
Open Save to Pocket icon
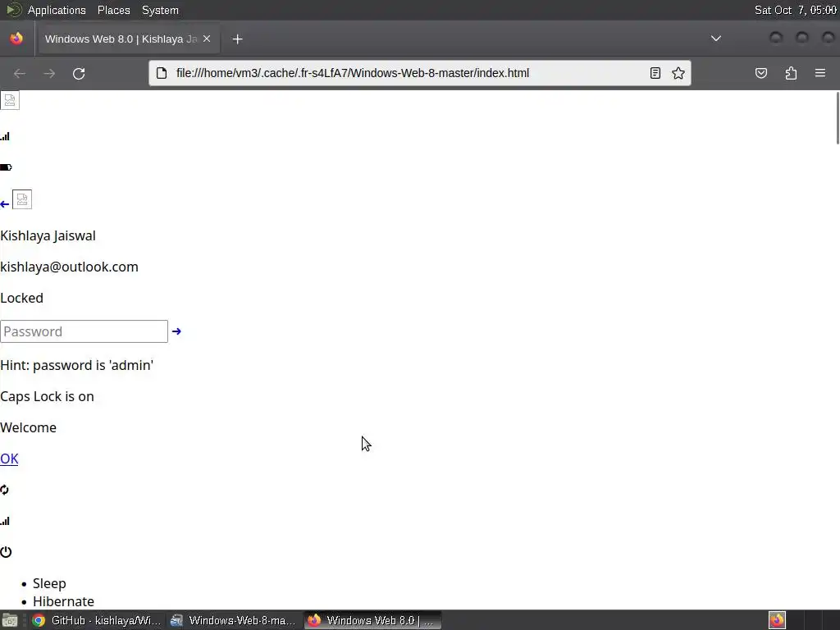(x=761, y=73)
